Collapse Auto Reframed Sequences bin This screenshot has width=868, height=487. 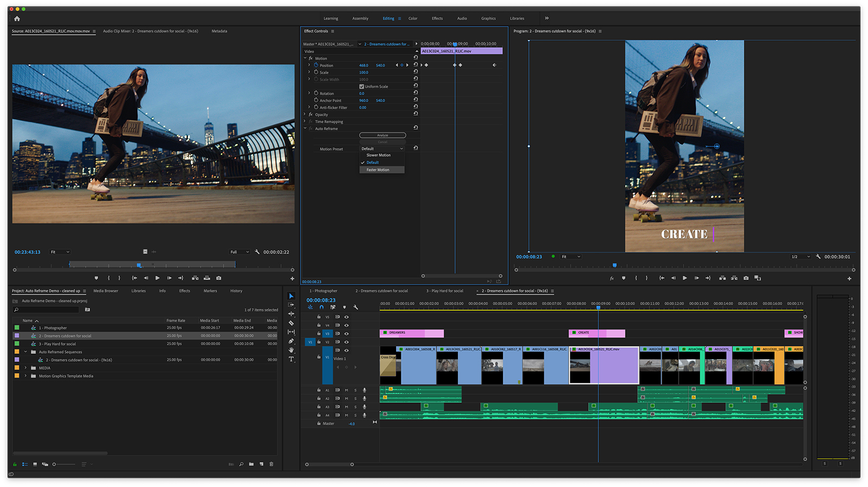coord(25,352)
